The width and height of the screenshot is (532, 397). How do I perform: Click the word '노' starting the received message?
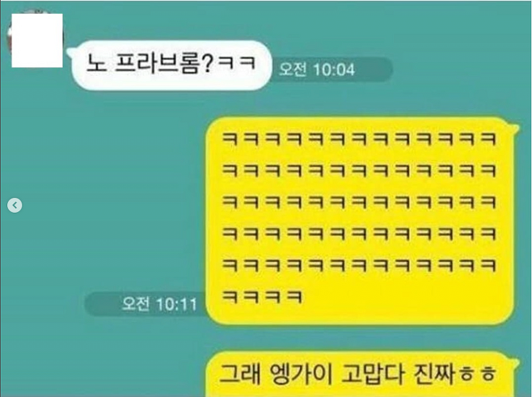pyautogui.click(x=96, y=63)
